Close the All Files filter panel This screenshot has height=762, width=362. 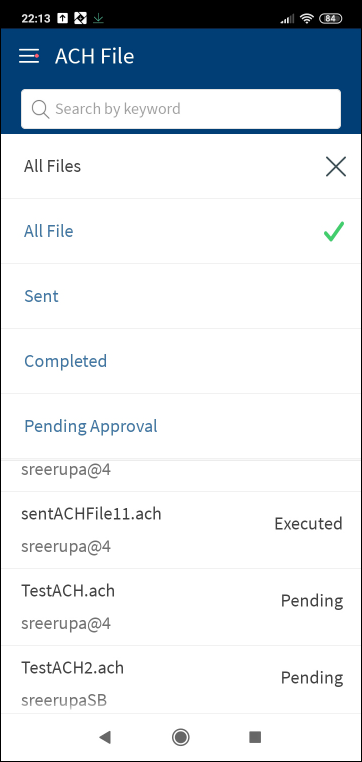point(335,167)
